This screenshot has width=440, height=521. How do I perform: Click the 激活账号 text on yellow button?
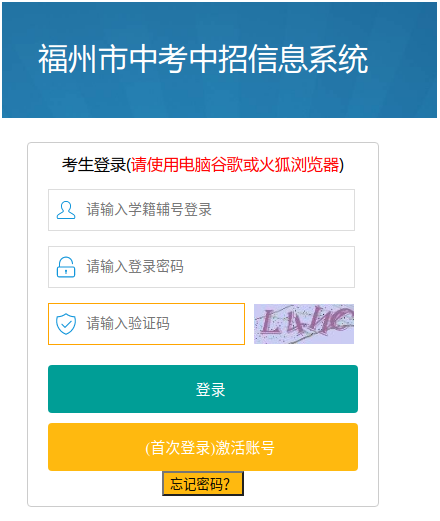coord(245,448)
